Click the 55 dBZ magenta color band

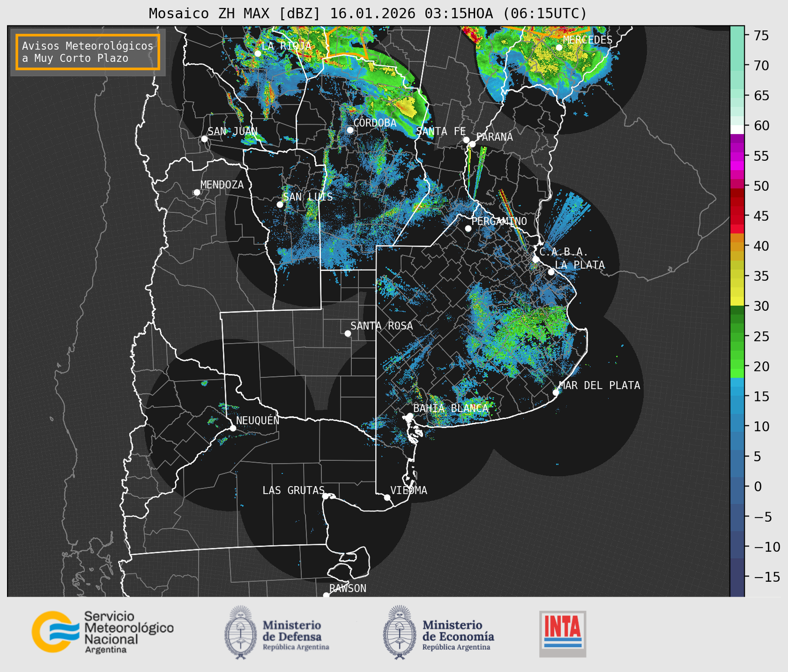tap(737, 156)
